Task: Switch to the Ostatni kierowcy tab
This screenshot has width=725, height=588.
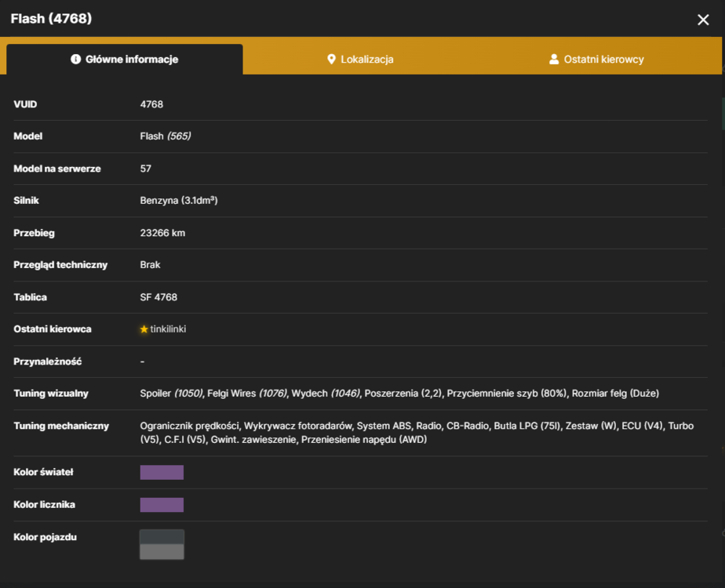Action: tap(596, 59)
